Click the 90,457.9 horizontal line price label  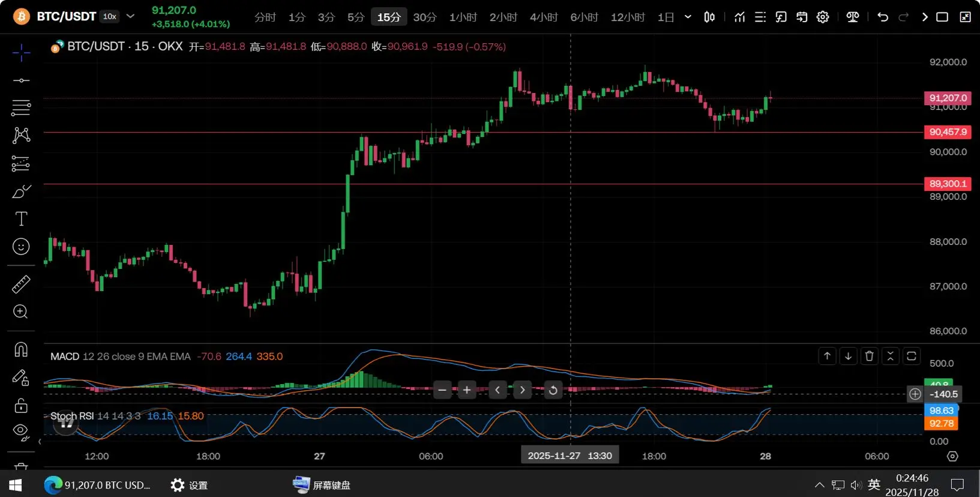click(x=948, y=132)
